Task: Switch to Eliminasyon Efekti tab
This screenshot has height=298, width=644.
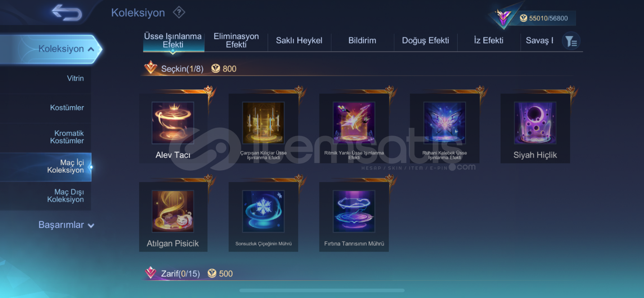Action: 236,41
